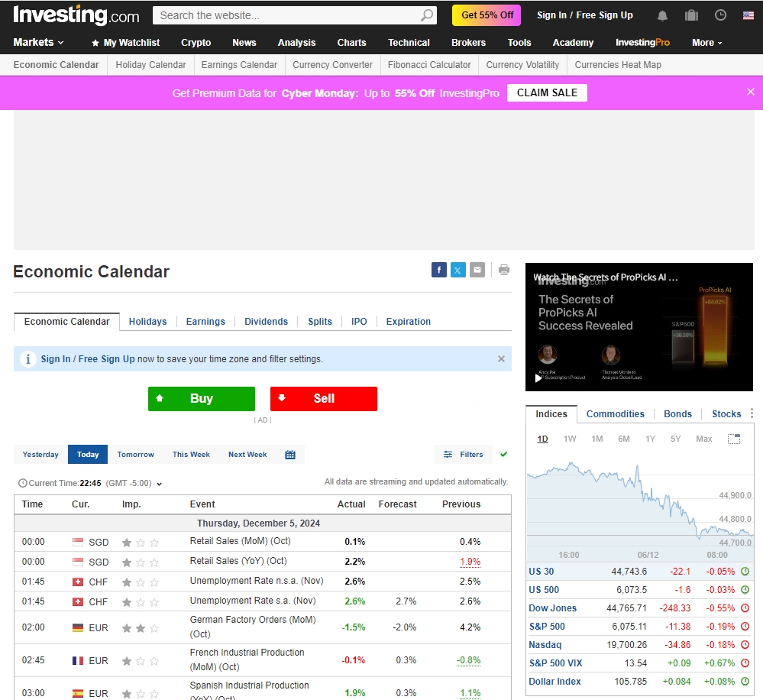Click Sign In / Free Sign Up in header

584,15
